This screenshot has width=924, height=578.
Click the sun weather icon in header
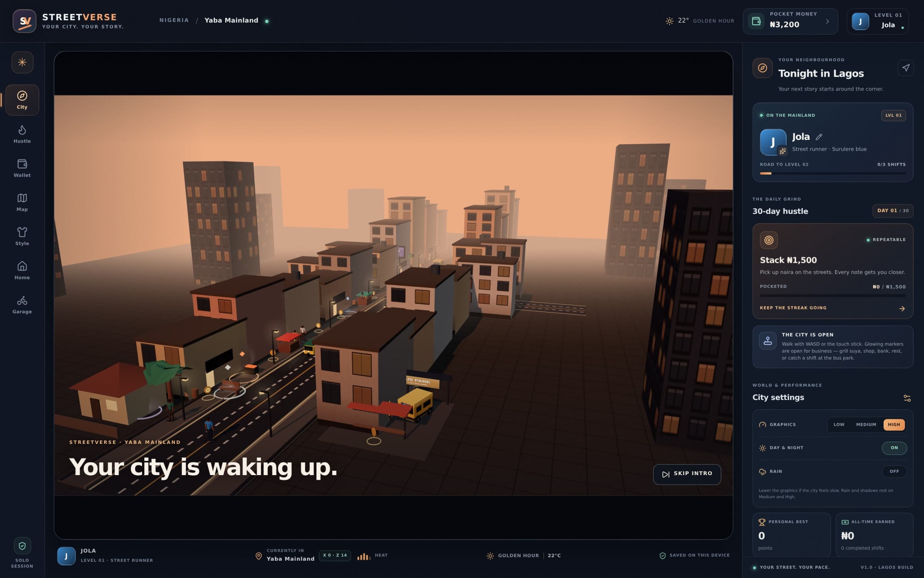[670, 21]
